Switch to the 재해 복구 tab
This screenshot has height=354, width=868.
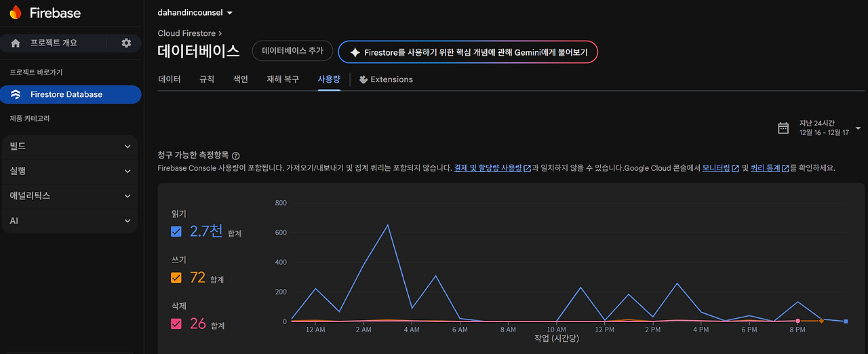pyautogui.click(x=283, y=79)
